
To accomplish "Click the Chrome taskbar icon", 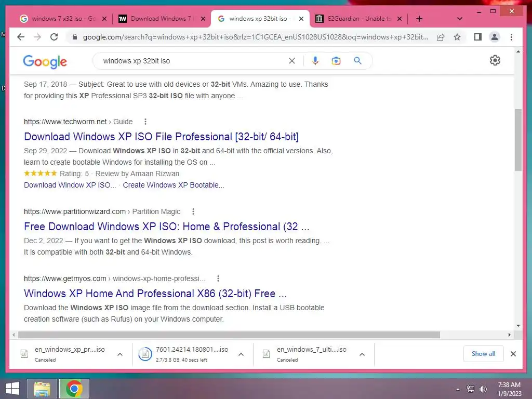I will click(74, 389).
